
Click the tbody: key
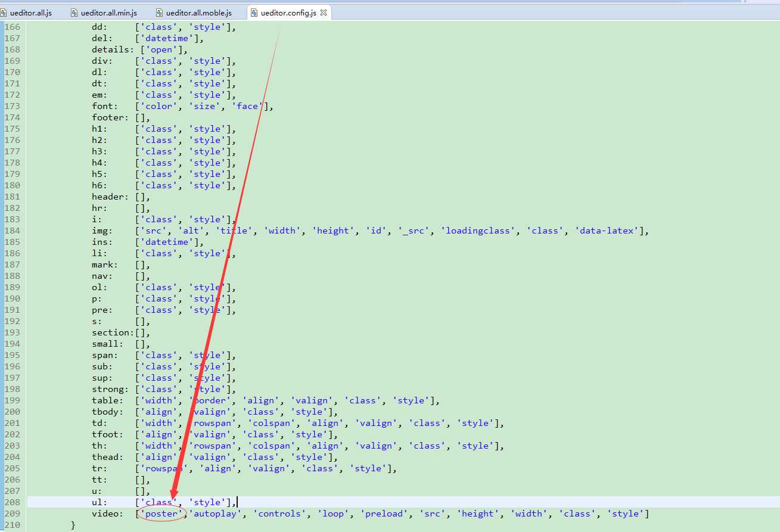click(108, 412)
